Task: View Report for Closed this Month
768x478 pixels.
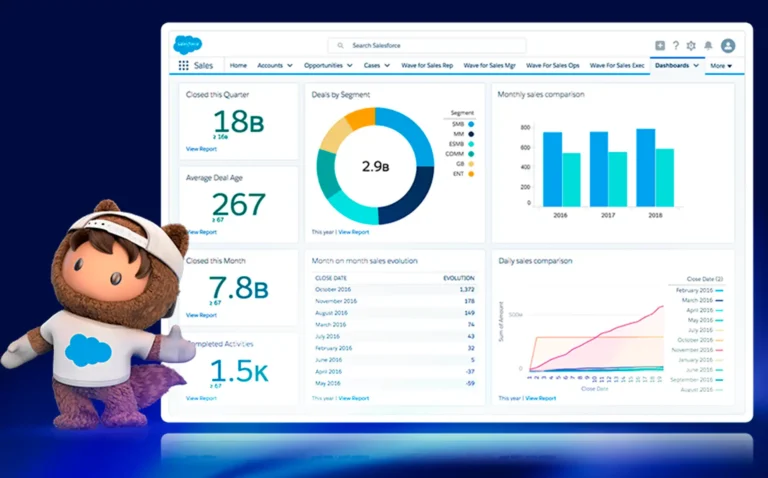Action: tap(201, 315)
